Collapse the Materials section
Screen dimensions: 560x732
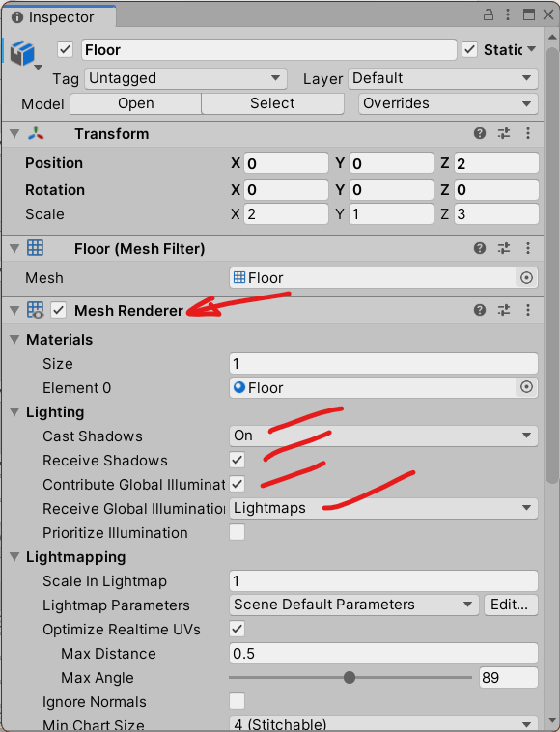point(14,339)
